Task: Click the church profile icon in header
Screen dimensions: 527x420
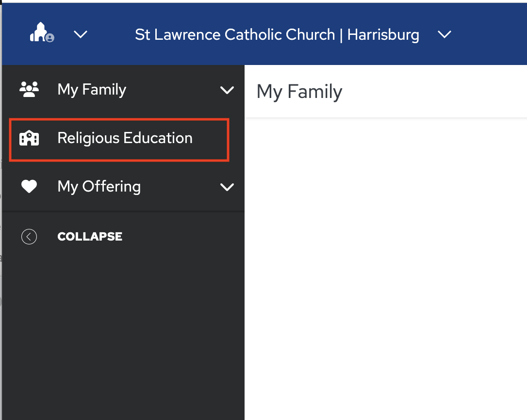Action: click(x=40, y=33)
